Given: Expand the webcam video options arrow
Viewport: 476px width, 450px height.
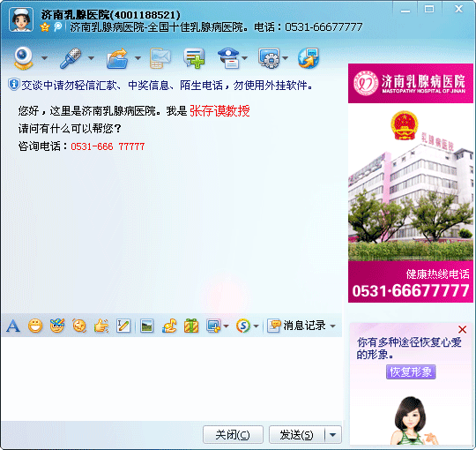Looking at the screenshot, I should [x=45, y=57].
